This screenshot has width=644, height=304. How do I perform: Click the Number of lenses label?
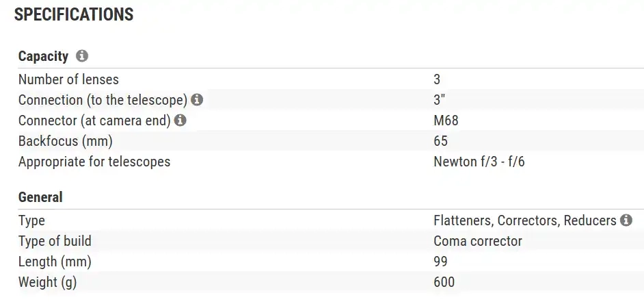(x=68, y=79)
